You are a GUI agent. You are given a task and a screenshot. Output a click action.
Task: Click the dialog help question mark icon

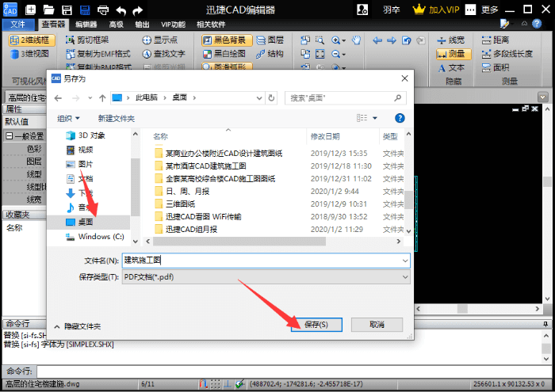[400, 118]
